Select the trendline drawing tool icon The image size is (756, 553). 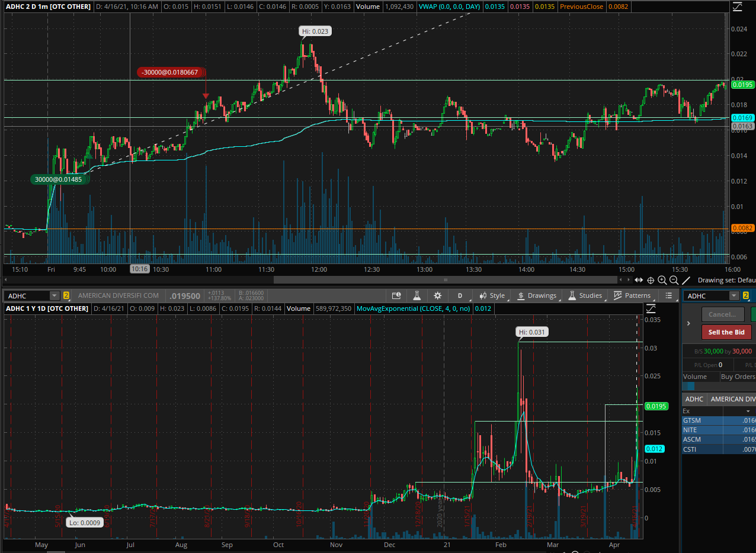point(686,280)
